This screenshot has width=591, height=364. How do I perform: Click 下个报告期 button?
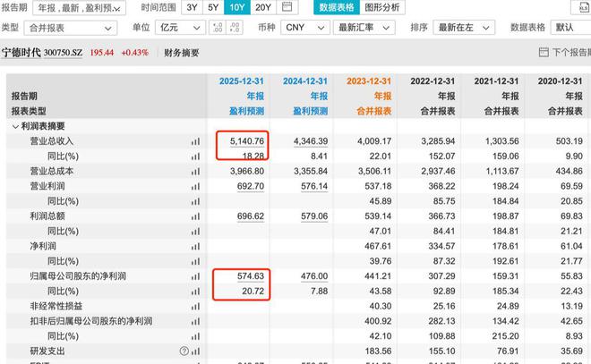point(571,53)
